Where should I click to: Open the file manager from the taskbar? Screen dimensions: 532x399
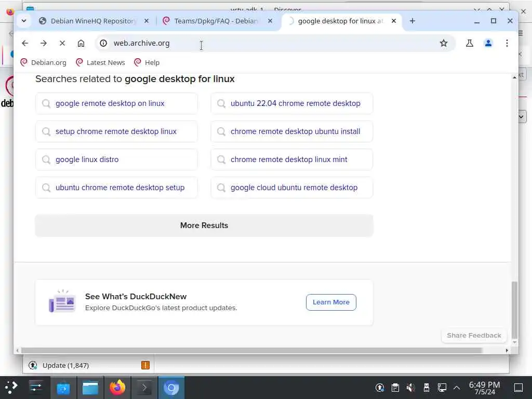(90, 388)
